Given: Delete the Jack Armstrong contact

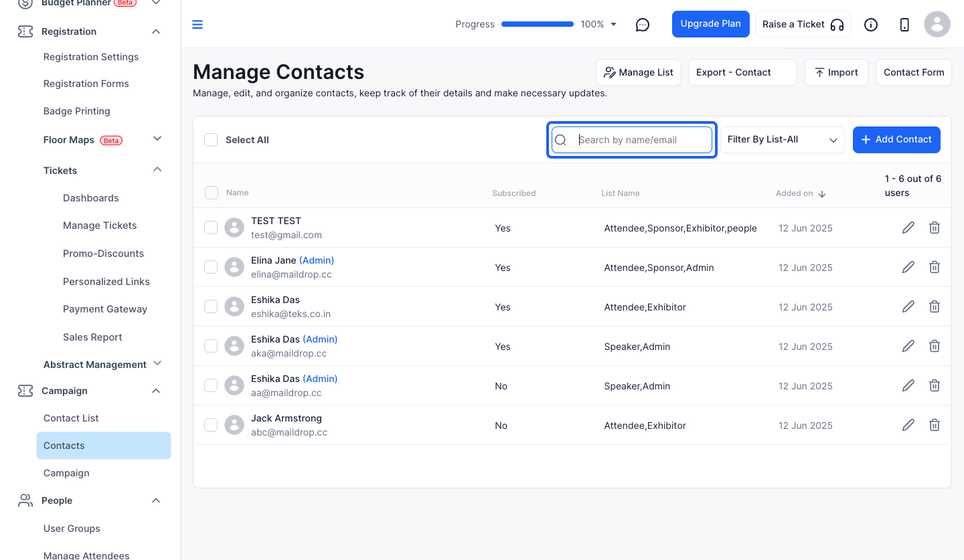Looking at the screenshot, I should [935, 425].
